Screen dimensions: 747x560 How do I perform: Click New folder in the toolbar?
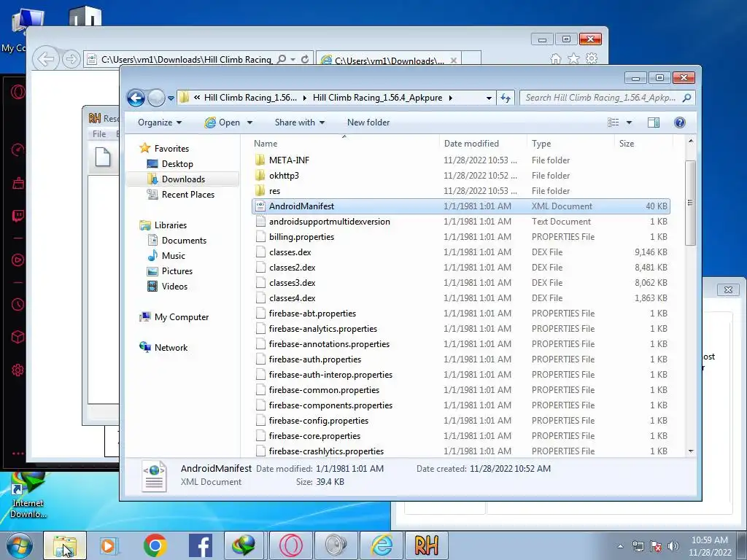(x=368, y=122)
